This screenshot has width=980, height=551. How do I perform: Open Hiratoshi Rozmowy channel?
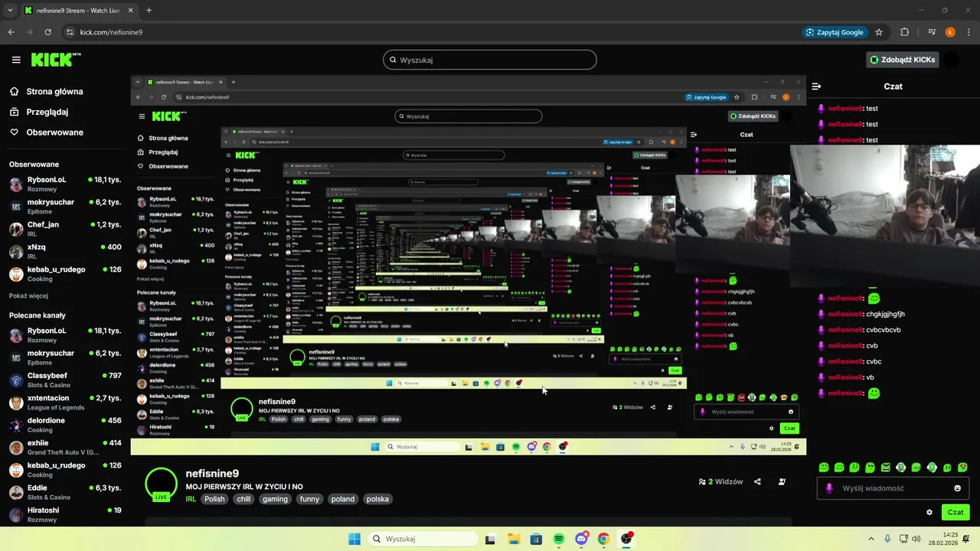tap(64, 514)
